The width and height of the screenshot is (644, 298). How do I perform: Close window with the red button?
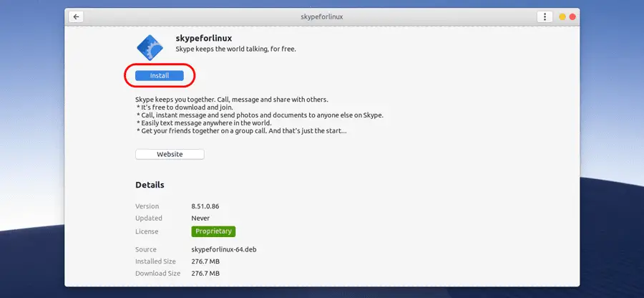(572, 17)
